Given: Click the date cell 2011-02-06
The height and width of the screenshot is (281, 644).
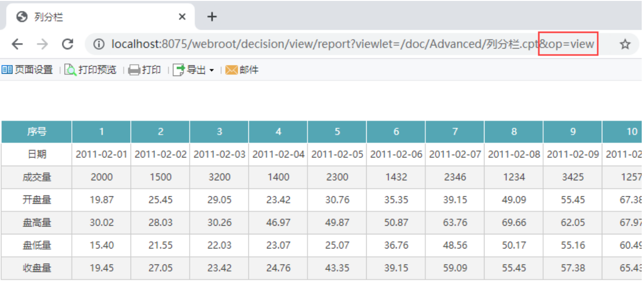Looking at the screenshot, I should click(396, 154).
